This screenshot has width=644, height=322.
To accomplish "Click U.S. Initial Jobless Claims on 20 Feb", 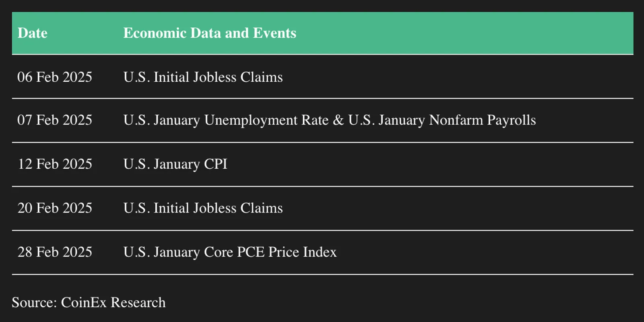I will tap(203, 208).
